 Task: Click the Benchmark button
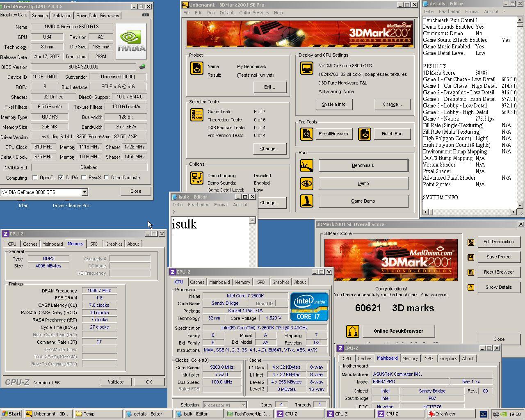click(363, 166)
